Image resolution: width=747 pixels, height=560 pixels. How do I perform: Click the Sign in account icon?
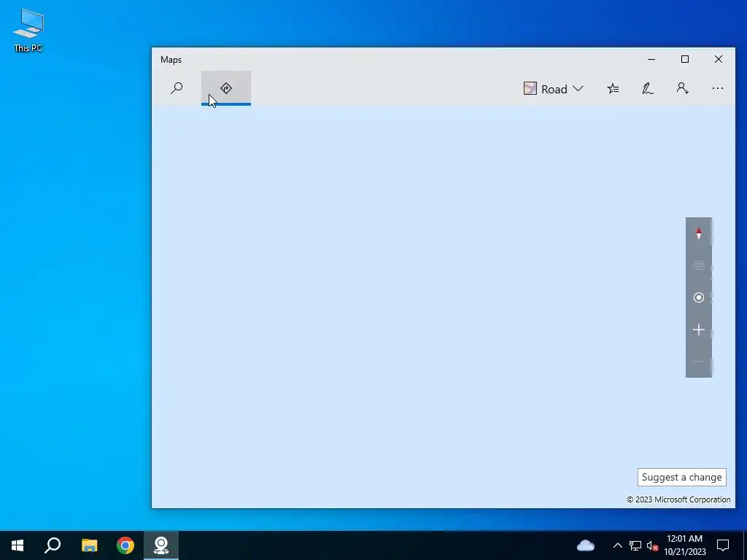682,88
